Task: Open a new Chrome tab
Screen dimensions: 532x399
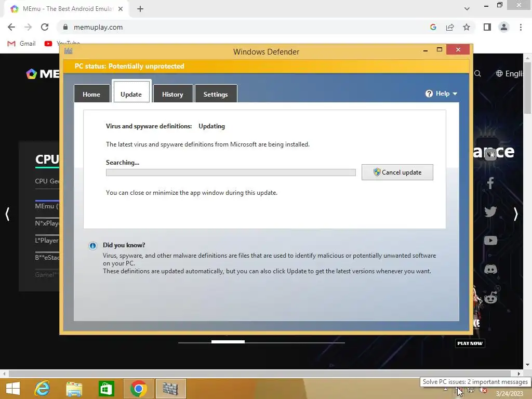Action: click(x=140, y=9)
